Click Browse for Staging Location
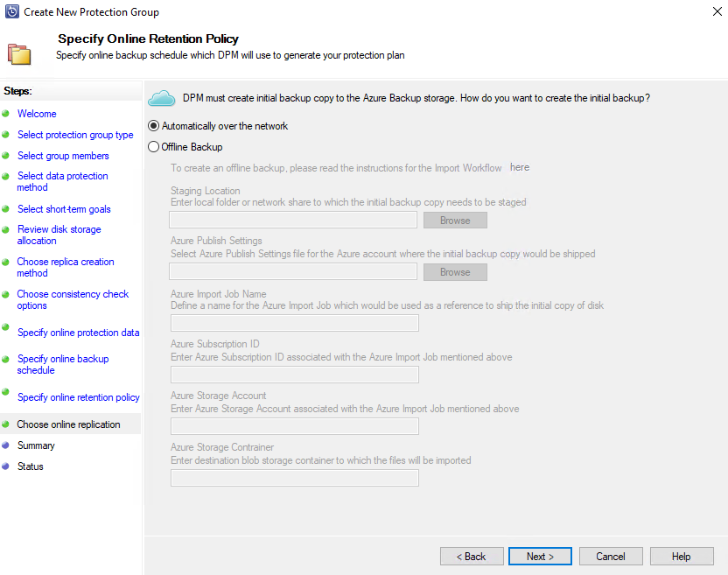 click(455, 221)
